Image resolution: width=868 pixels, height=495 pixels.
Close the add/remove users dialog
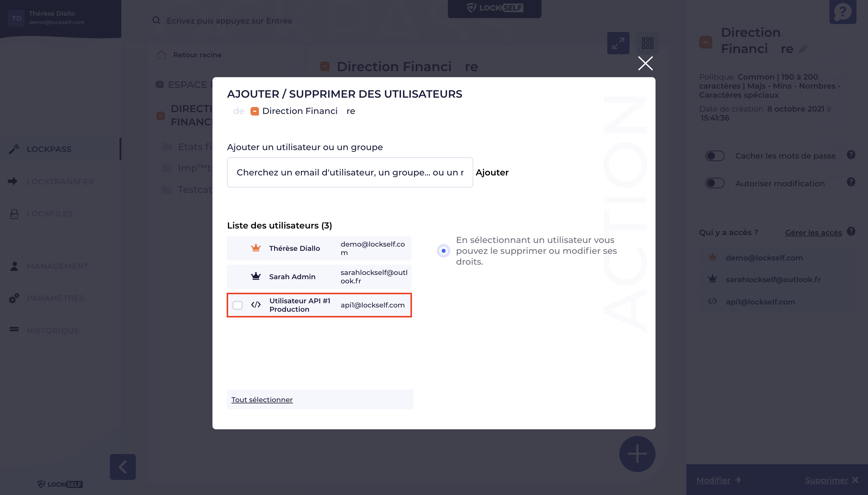pyautogui.click(x=645, y=63)
